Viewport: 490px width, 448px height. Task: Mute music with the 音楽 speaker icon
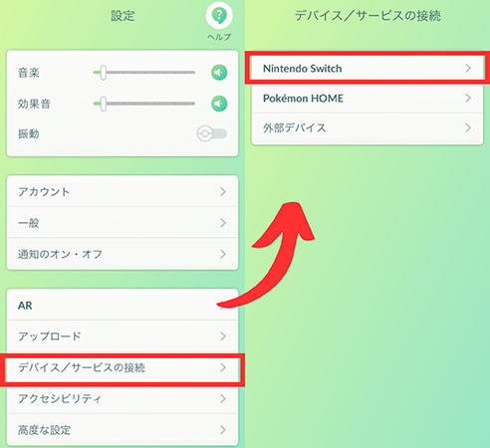point(219,73)
